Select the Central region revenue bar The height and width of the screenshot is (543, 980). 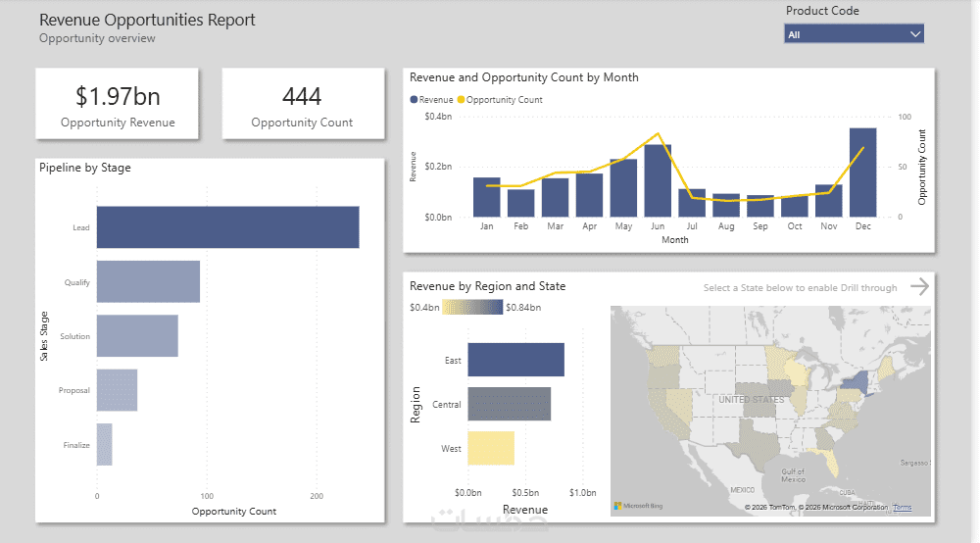[x=509, y=404]
